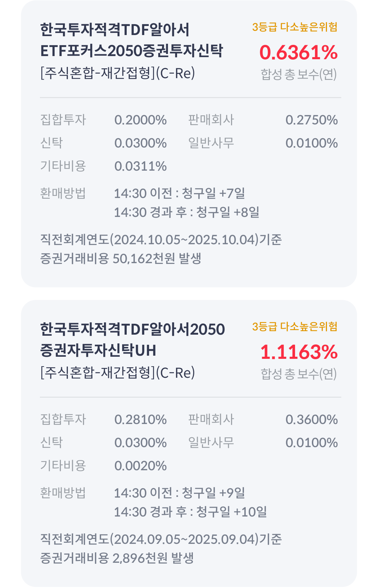Click the 2,896천원 transaction cost line
This screenshot has height=588, width=378.
pos(117,558)
